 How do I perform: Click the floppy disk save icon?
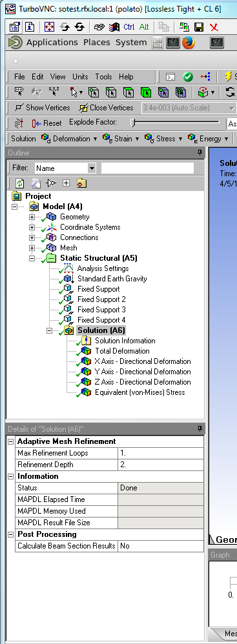pos(199,27)
